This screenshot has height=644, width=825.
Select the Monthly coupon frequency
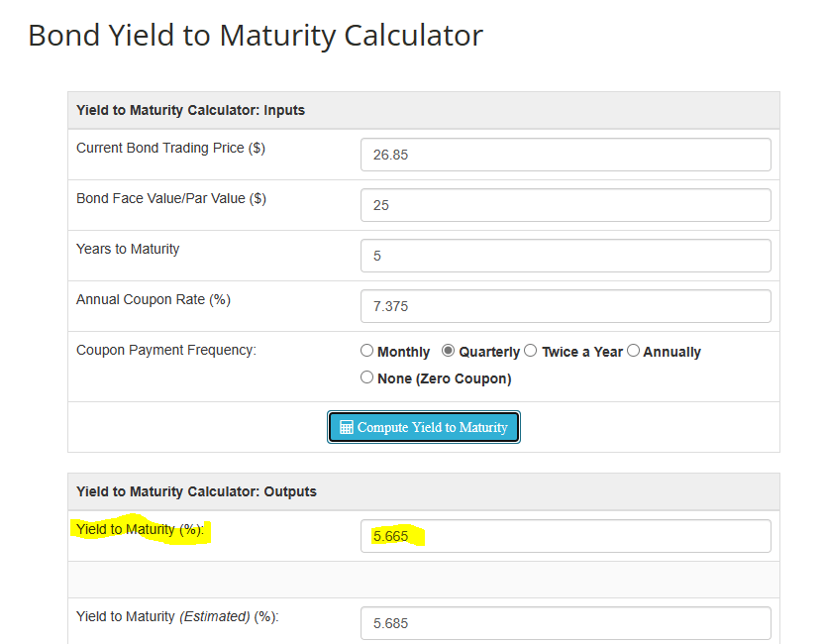[x=366, y=351]
